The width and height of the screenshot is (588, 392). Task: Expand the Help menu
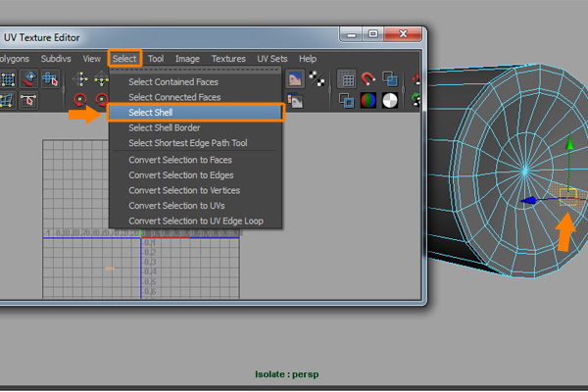click(308, 59)
